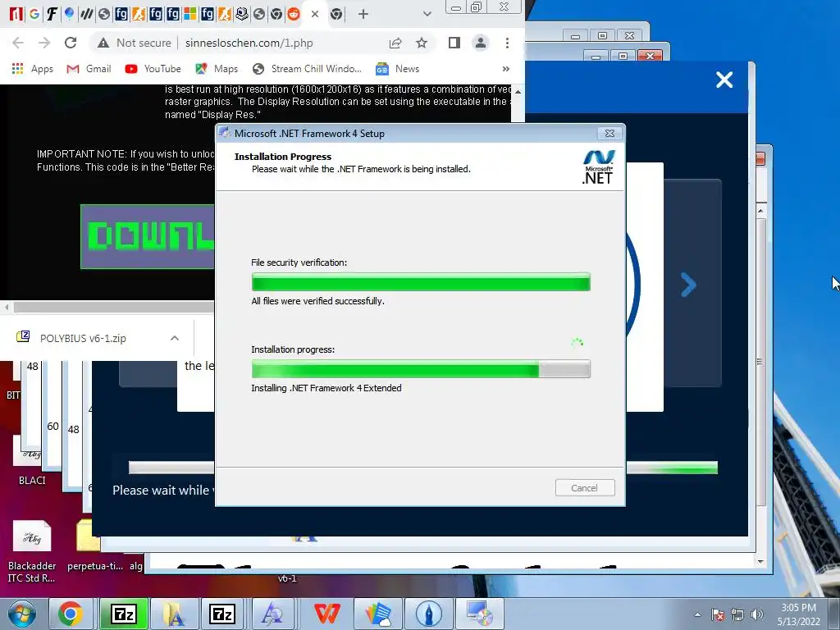Switch to the triple-slash icon tab
Viewport: 840px width, 630px height.
[87, 15]
